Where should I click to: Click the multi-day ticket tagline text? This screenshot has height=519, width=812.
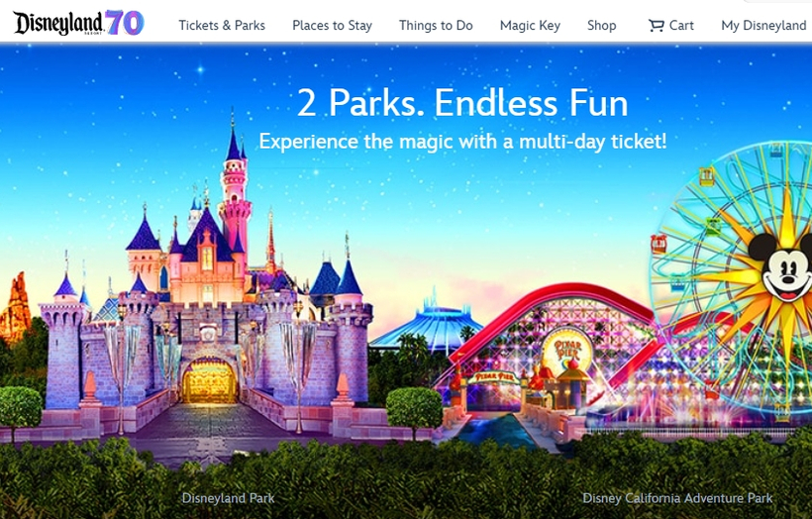tap(462, 141)
